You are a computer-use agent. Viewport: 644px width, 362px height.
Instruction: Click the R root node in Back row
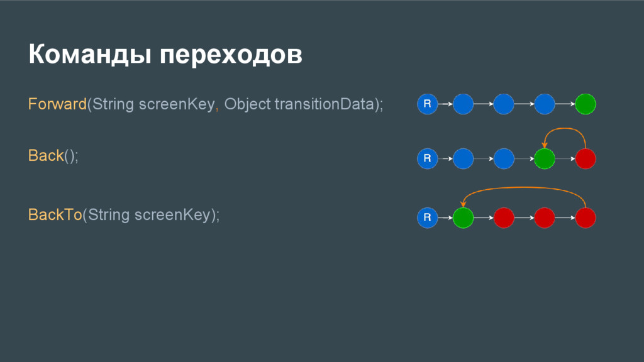pyautogui.click(x=427, y=158)
